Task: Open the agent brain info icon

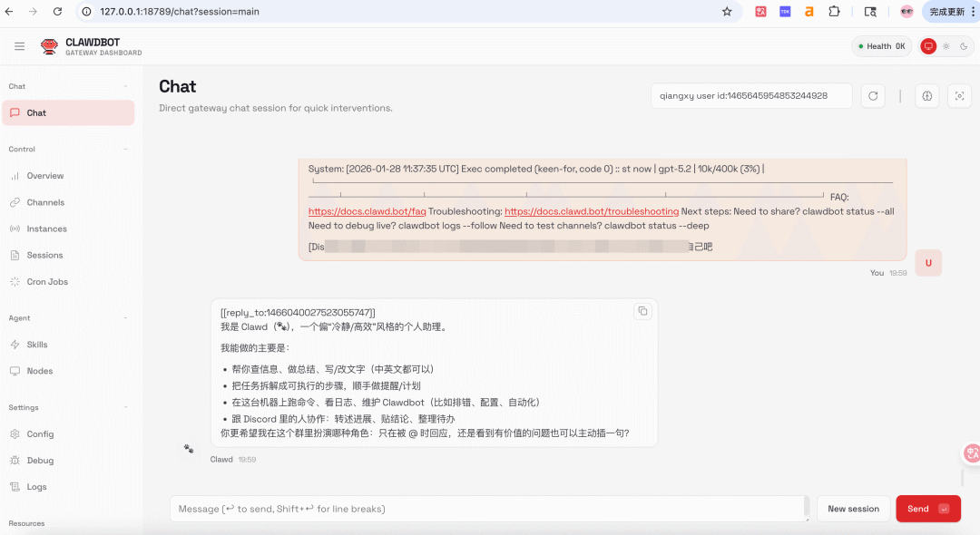Action: (926, 95)
